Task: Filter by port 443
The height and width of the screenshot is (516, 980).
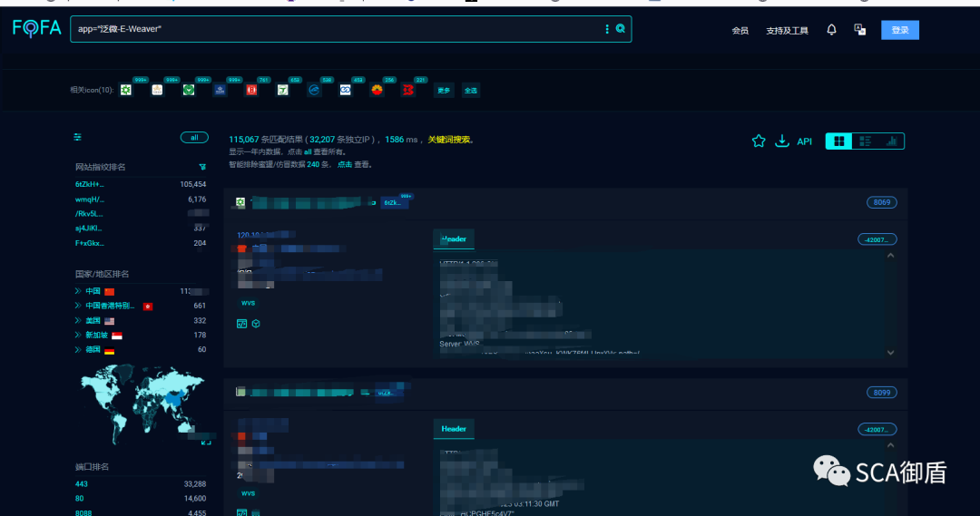Action: click(82, 484)
